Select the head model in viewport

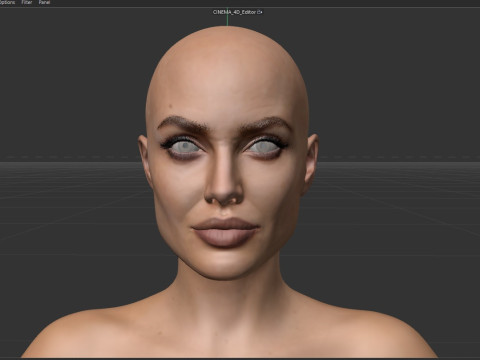tap(228, 153)
